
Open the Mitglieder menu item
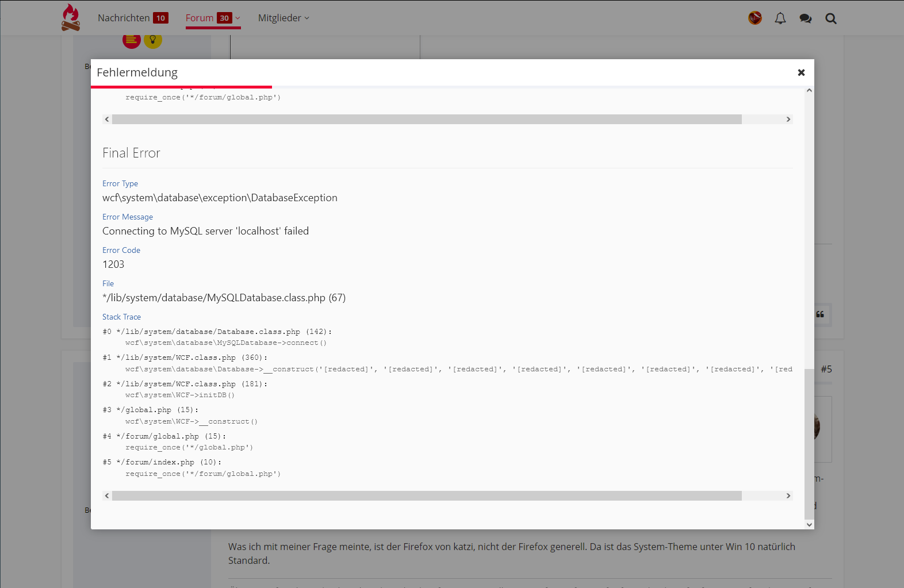(279, 18)
